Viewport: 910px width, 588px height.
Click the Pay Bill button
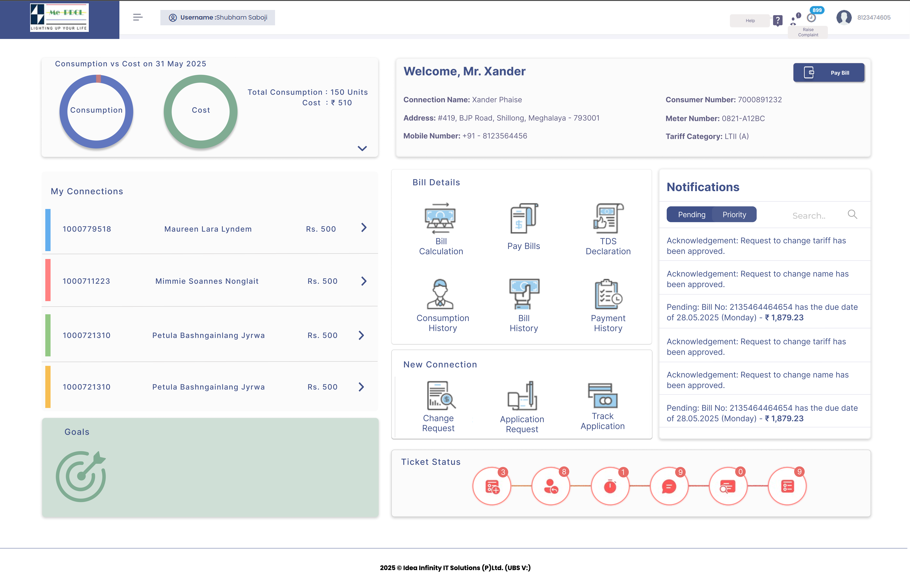click(829, 73)
